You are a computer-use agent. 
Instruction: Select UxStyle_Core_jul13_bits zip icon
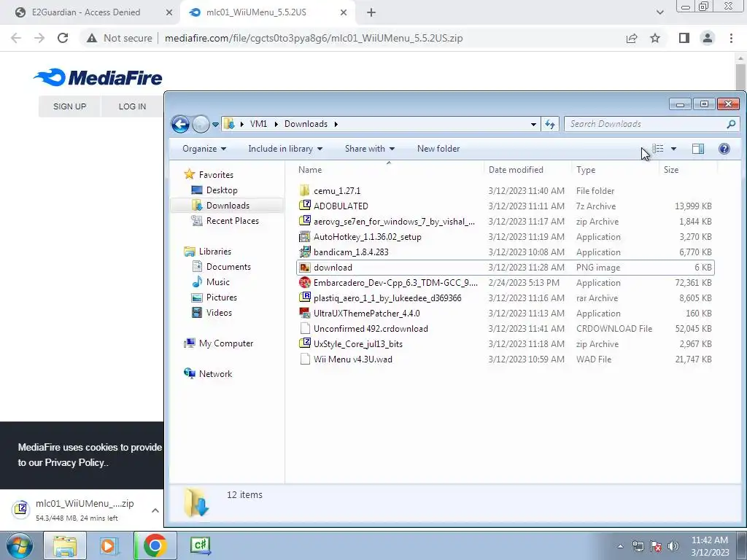pos(305,344)
